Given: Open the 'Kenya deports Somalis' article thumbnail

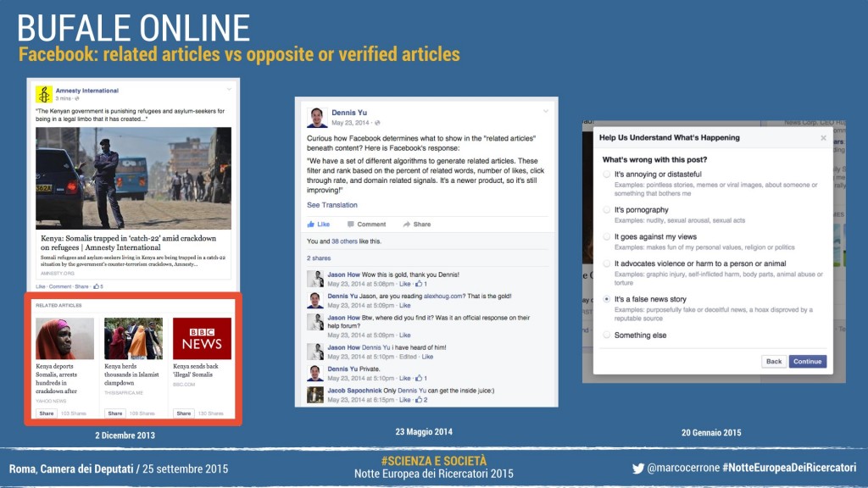Looking at the screenshot, I should [x=64, y=339].
